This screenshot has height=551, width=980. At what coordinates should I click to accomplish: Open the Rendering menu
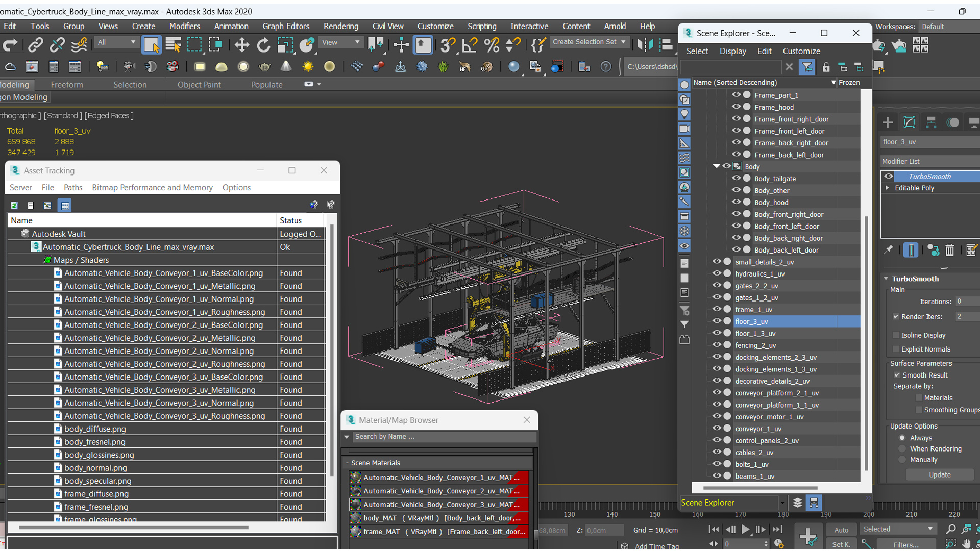(340, 26)
